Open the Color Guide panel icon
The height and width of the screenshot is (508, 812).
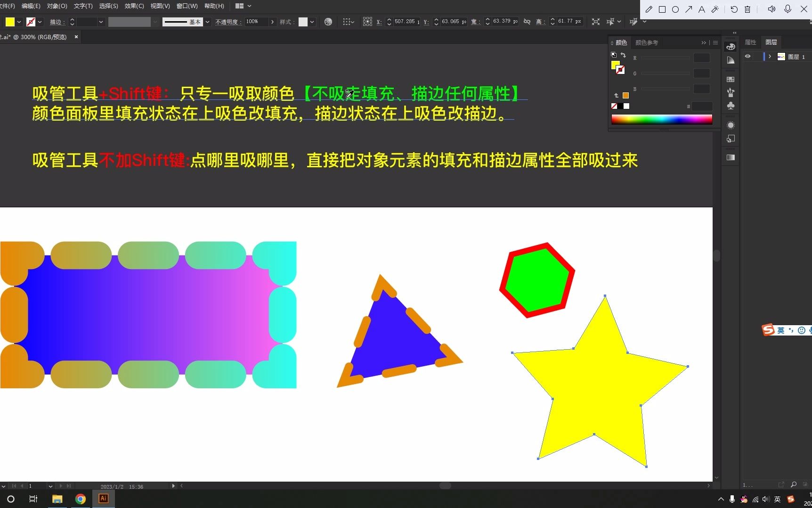[x=731, y=60]
